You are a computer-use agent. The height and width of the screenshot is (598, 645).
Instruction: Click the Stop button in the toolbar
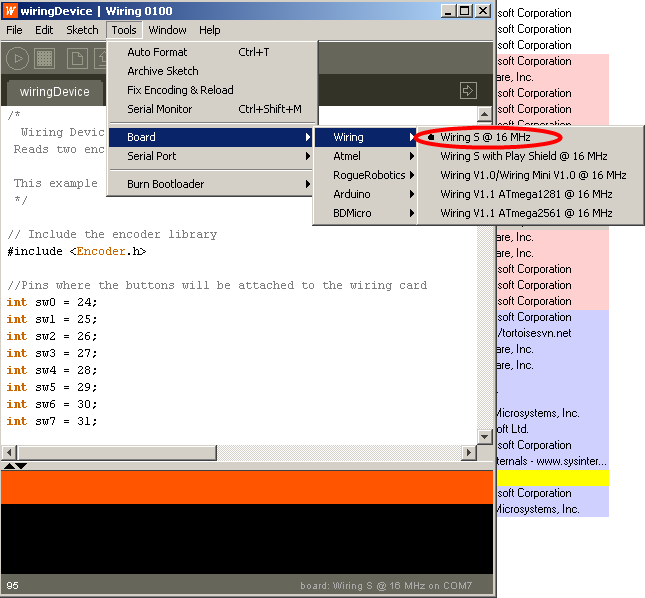click(x=43, y=59)
